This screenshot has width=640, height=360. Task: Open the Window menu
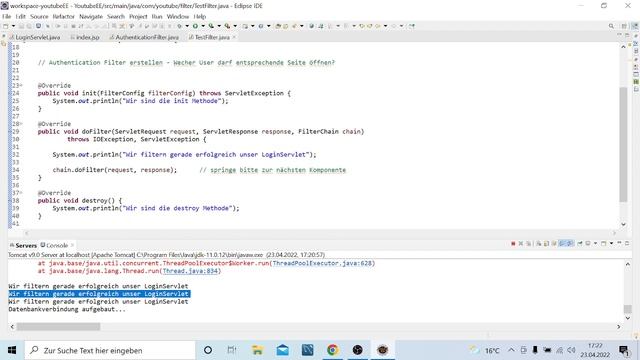pos(178,16)
